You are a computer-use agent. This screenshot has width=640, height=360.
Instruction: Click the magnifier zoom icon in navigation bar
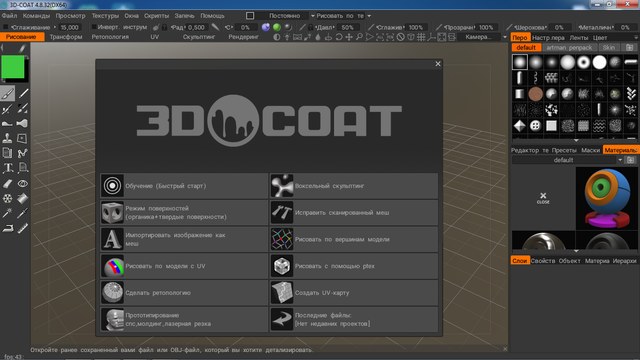[x=359, y=37]
